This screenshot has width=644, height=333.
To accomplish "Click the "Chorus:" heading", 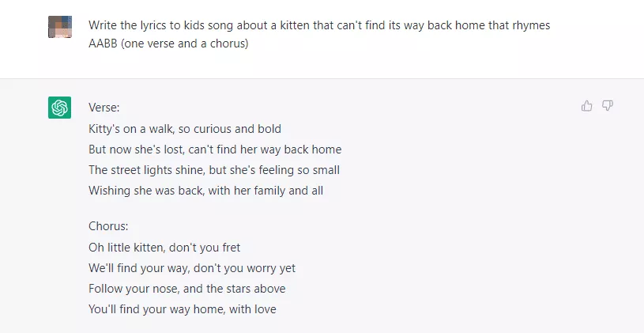I will [x=109, y=226].
